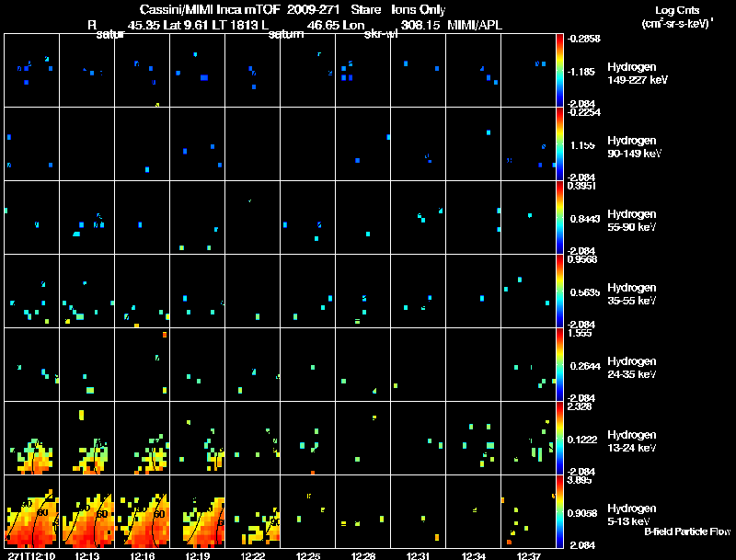Click the -0.2858 scale maximum value

coord(583,39)
